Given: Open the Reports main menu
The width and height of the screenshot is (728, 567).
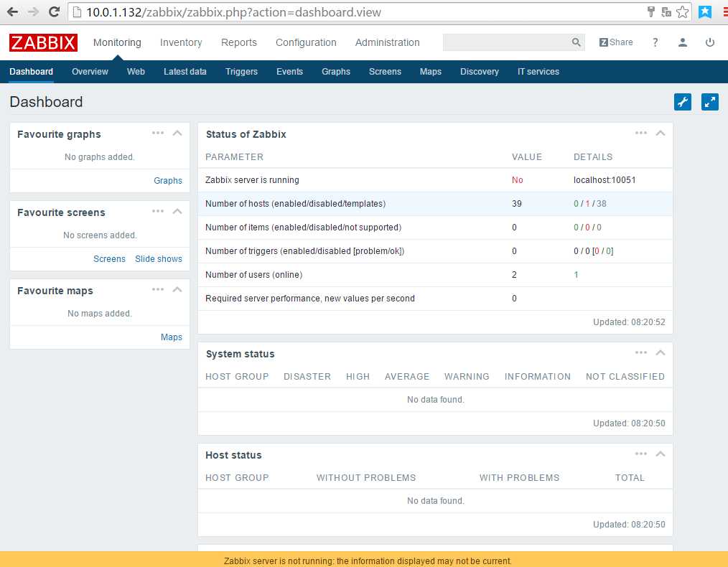Looking at the screenshot, I should (x=238, y=42).
